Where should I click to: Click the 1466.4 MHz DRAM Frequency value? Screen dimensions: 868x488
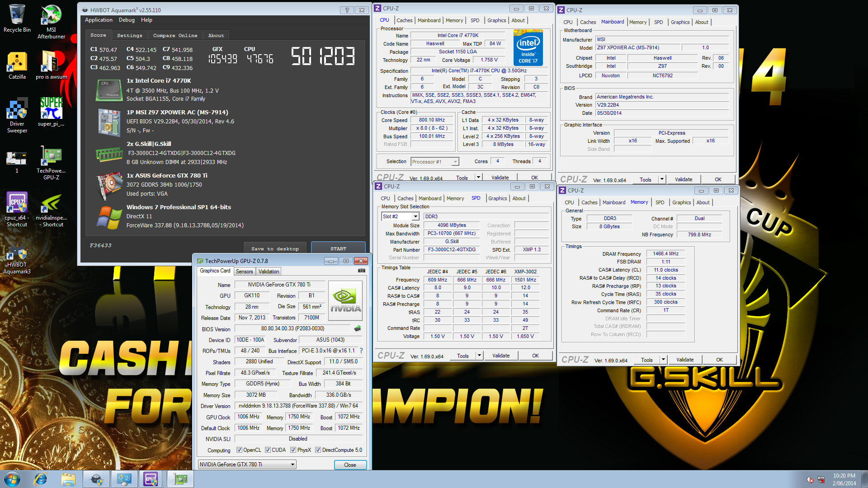tap(665, 253)
